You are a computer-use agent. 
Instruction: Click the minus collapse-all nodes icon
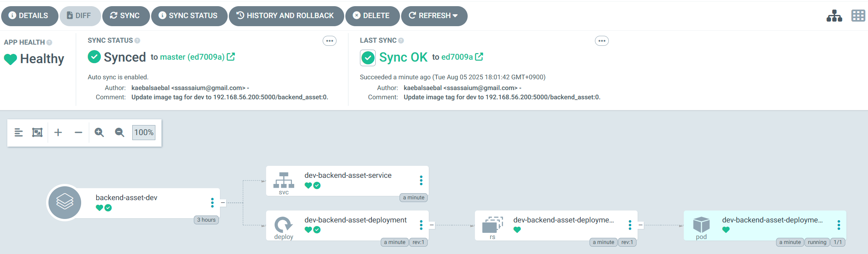[x=78, y=132]
